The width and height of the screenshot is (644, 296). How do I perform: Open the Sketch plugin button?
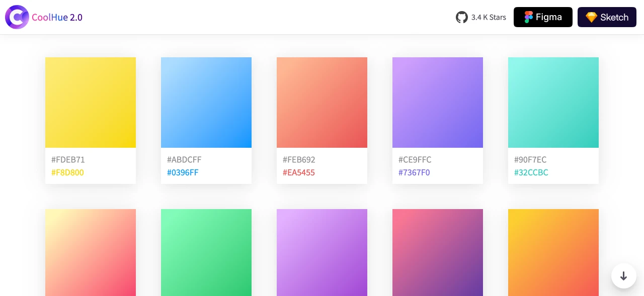[607, 17]
